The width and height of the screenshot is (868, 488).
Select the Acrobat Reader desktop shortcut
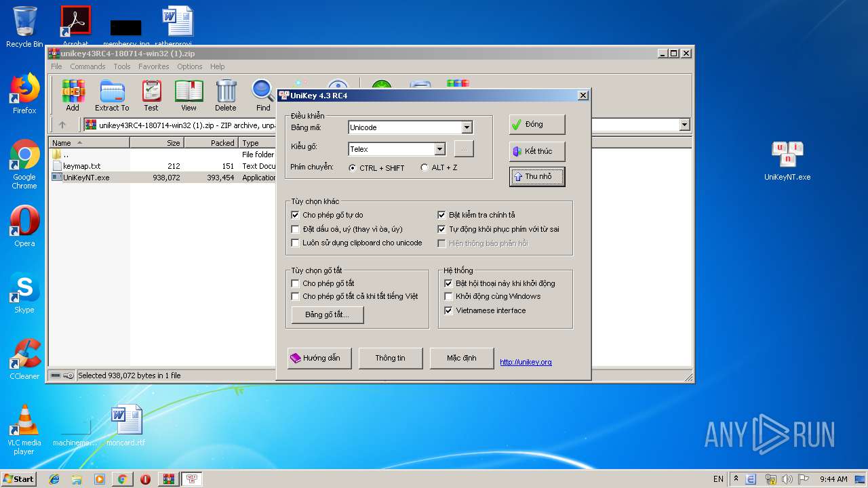[x=75, y=27]
